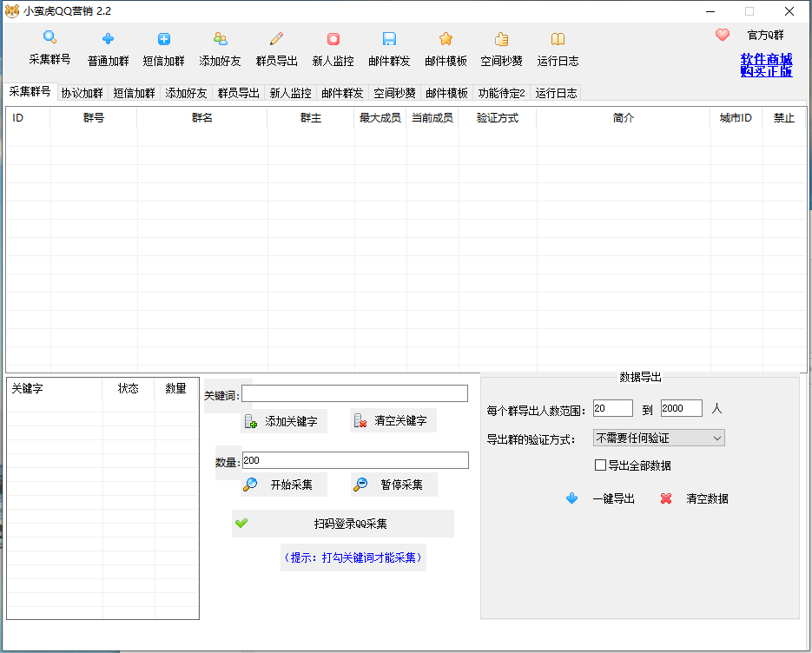The image size is (812, 653).
Task: Enable the 导出全部数据 checkbox
Action: (600, 465)
